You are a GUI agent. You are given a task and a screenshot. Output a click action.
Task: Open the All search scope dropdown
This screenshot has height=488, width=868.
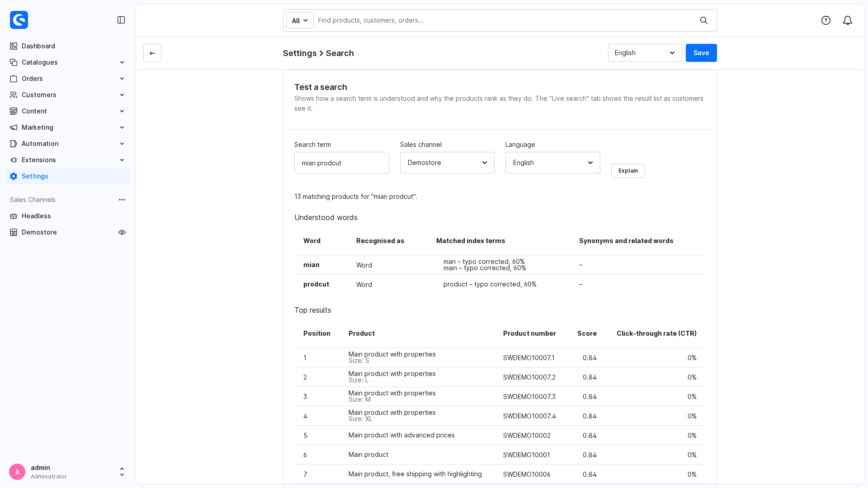coord(300,20)
